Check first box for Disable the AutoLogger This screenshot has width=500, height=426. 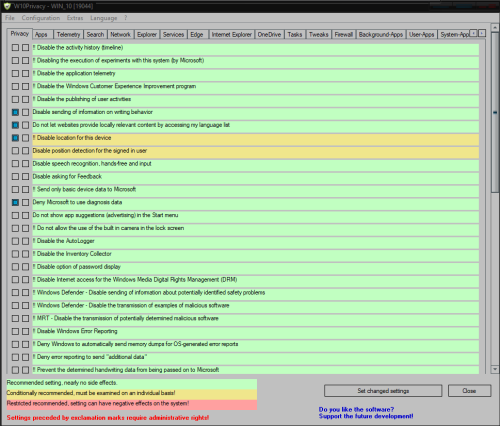point(15,241)
